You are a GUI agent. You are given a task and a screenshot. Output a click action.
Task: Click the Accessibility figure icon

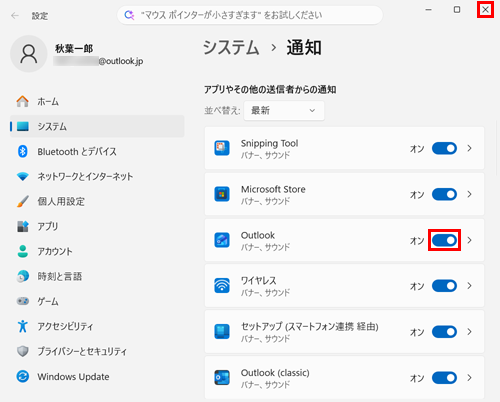pos(23,326)
